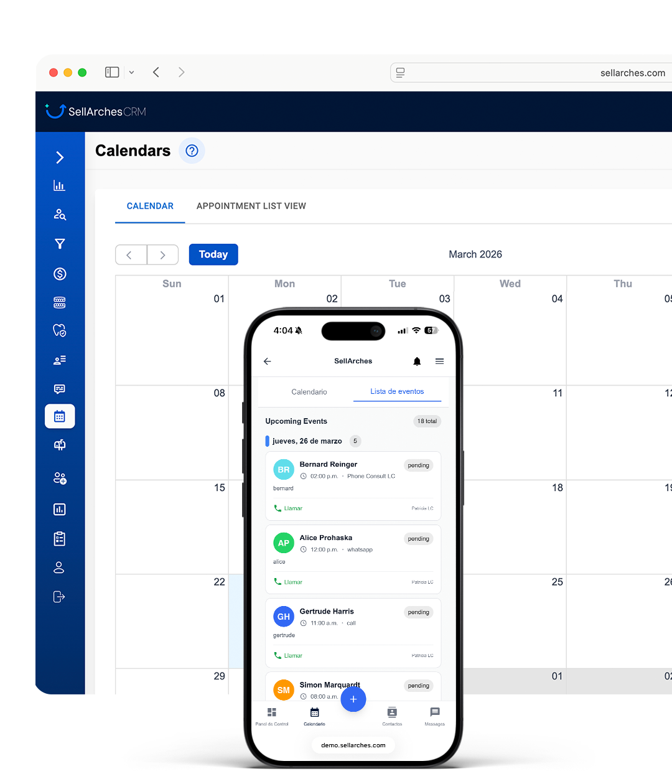Tap the Simon Marquardt event name

330,685
